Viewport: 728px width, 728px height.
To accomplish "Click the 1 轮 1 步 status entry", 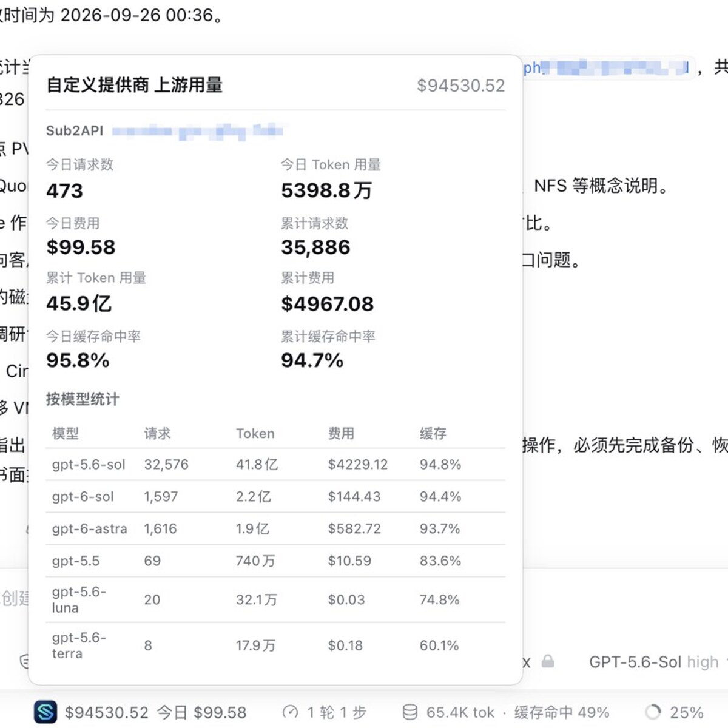I will coord(337,712).
